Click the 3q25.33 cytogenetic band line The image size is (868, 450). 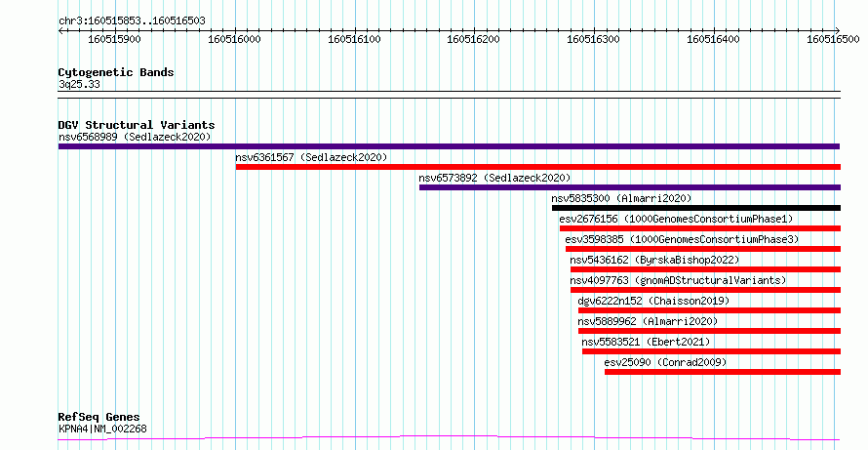pos(449,95)
